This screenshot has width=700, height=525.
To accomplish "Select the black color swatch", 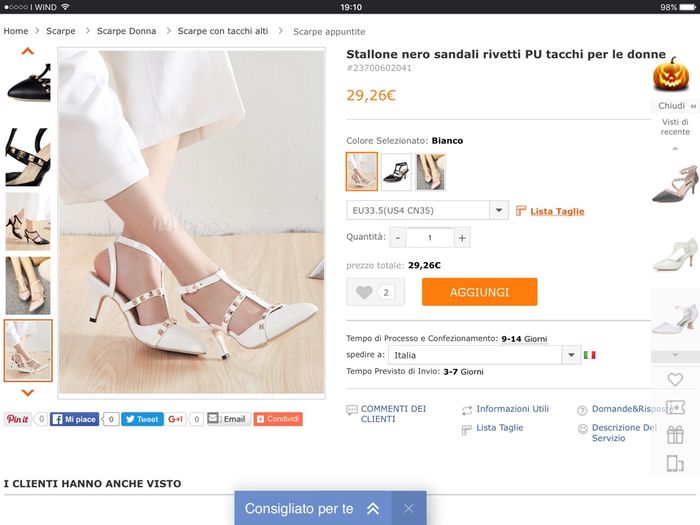I will (396, 171).
